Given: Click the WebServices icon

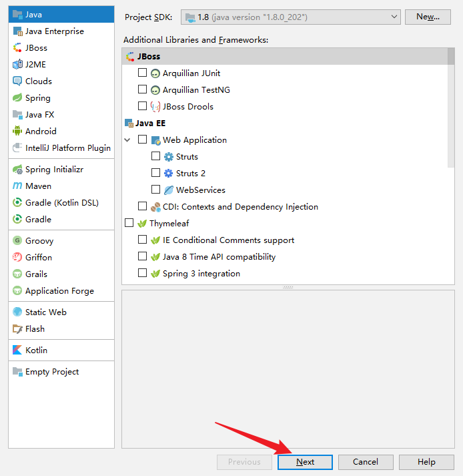Looking at the screenshot, I should pos(168,190).
